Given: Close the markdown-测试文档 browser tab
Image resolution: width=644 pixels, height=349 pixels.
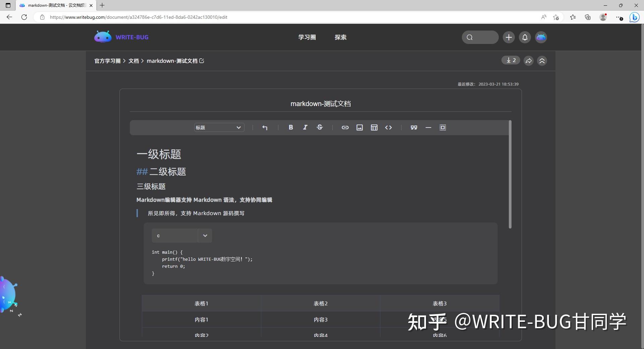Looking at the screenshot, I should [91, 5].
